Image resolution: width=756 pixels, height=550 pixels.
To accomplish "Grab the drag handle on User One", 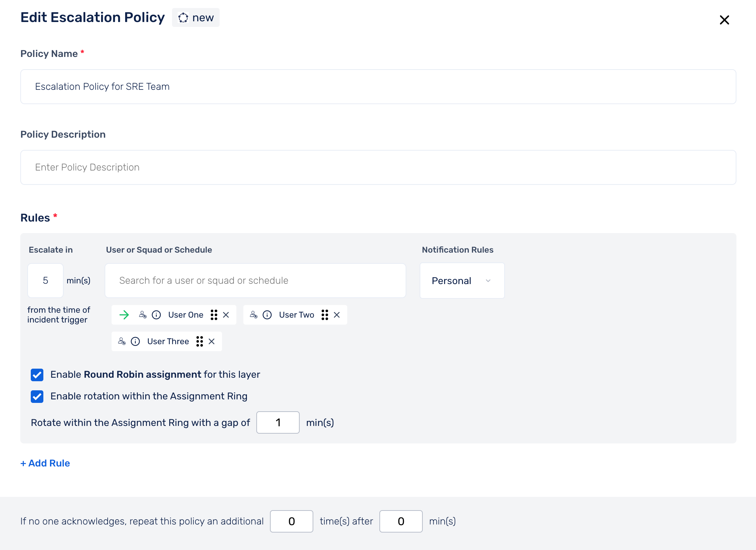I will pyautogui.click(x=214, y=315).
